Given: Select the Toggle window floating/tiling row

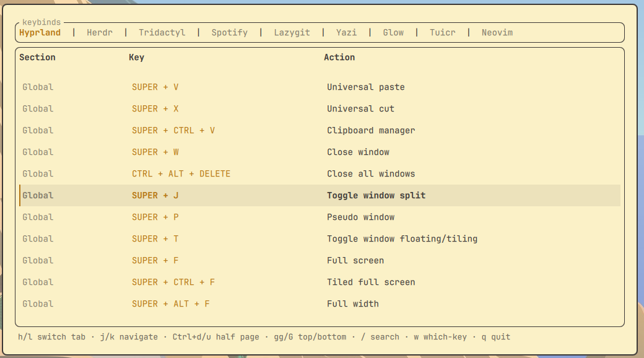Looking at the screenshot, I should pos(320,239).
